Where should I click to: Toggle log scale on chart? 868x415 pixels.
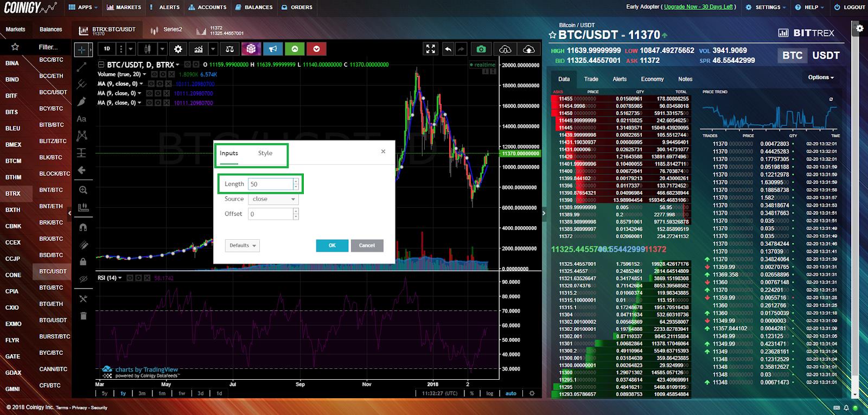pos(490,393)
